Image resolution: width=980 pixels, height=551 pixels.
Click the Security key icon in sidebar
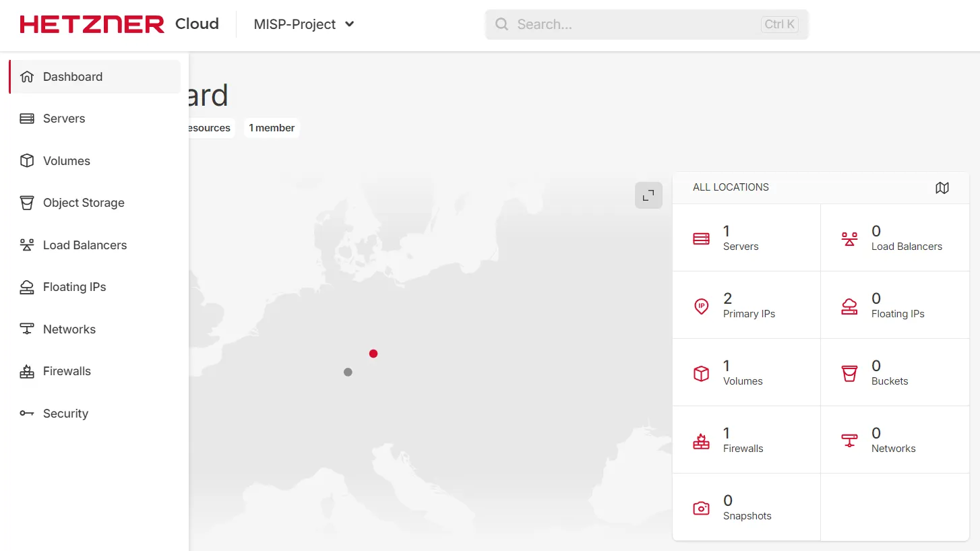[27, 414]
